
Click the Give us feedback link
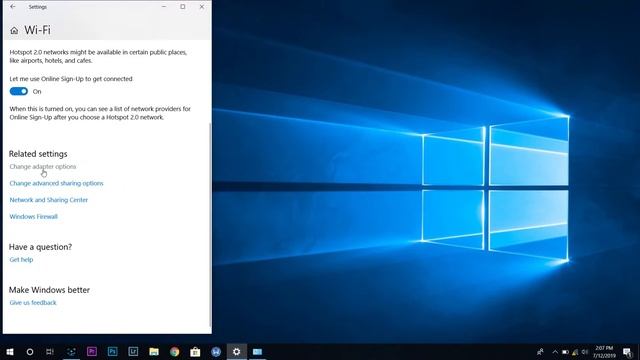[x=33, y=303]
